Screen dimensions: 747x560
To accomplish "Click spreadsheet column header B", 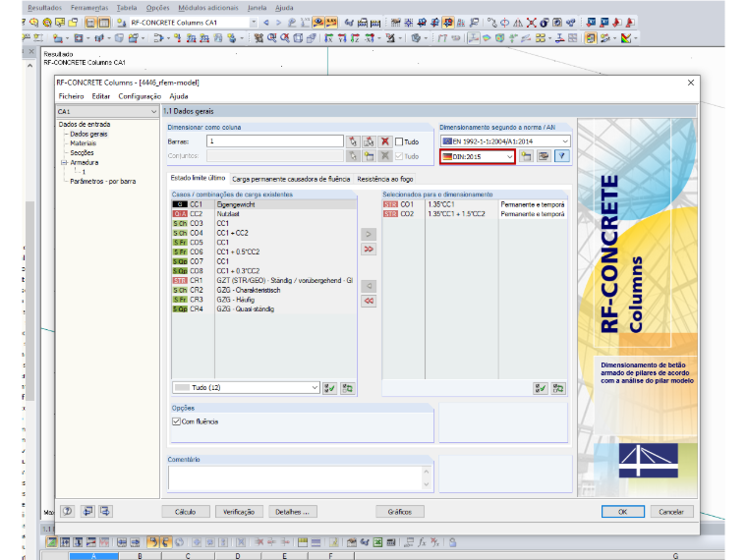I will 140,556.
